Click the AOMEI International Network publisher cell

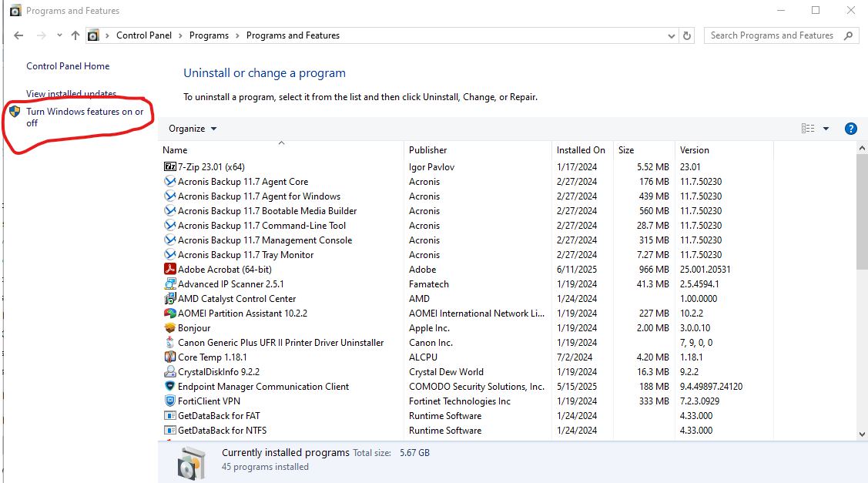point(477,313)
